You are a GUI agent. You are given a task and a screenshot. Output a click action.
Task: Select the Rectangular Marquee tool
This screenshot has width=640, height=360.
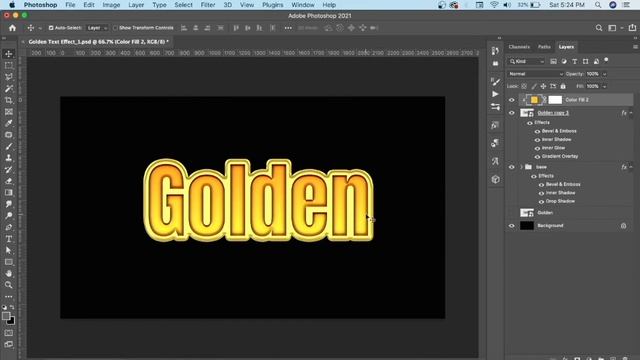9,65
